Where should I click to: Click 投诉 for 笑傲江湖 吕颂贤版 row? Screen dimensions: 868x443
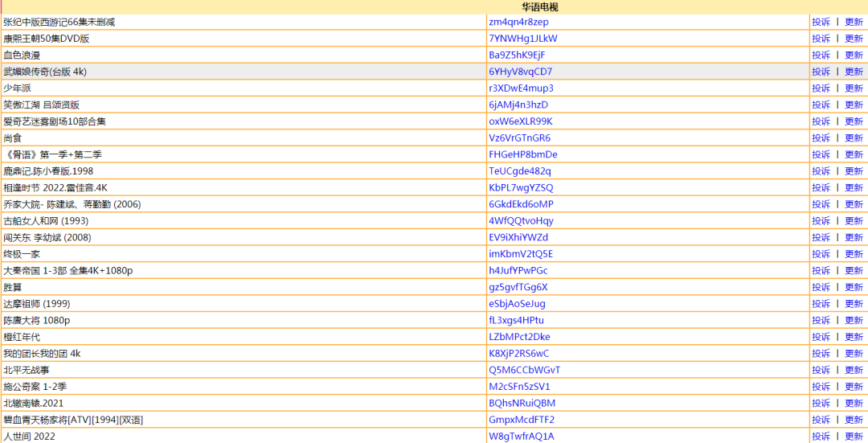(821, 105)
